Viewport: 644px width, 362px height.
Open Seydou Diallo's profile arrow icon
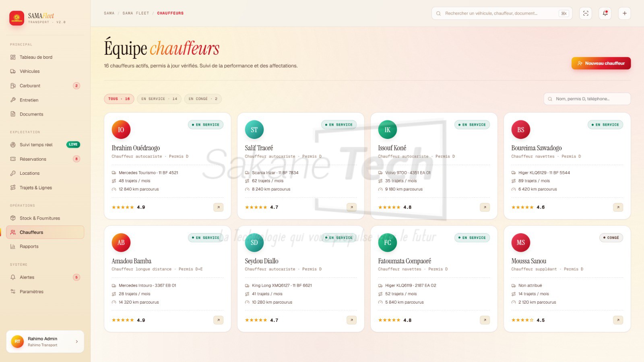coord(351,320)
